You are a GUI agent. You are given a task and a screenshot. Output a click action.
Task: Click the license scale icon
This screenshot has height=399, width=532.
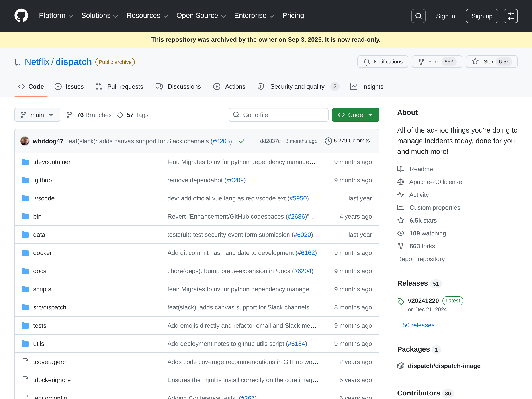click(x=401, y=182)
